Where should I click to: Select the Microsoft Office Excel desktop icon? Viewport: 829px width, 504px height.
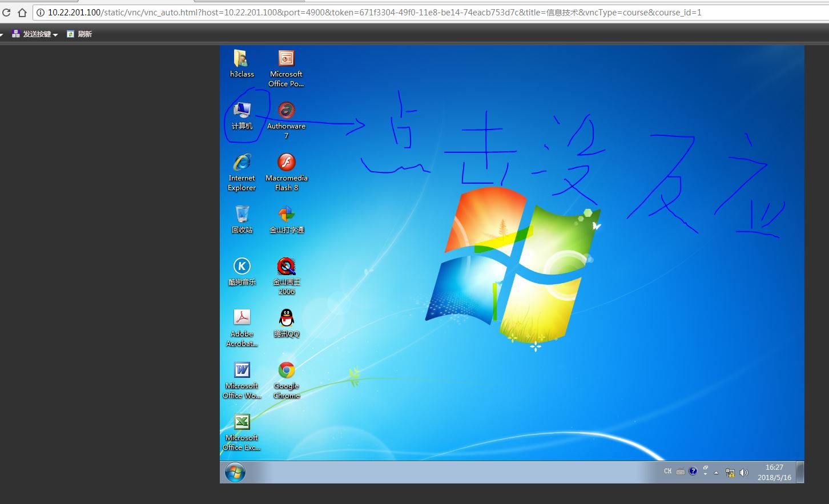point(242,432)
